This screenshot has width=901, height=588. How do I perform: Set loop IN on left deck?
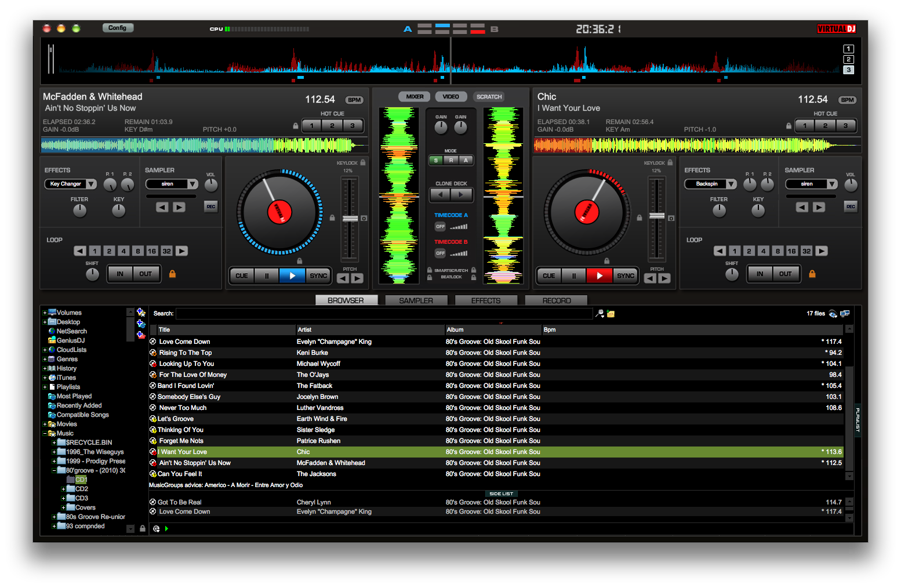click(x=120, y=274)
